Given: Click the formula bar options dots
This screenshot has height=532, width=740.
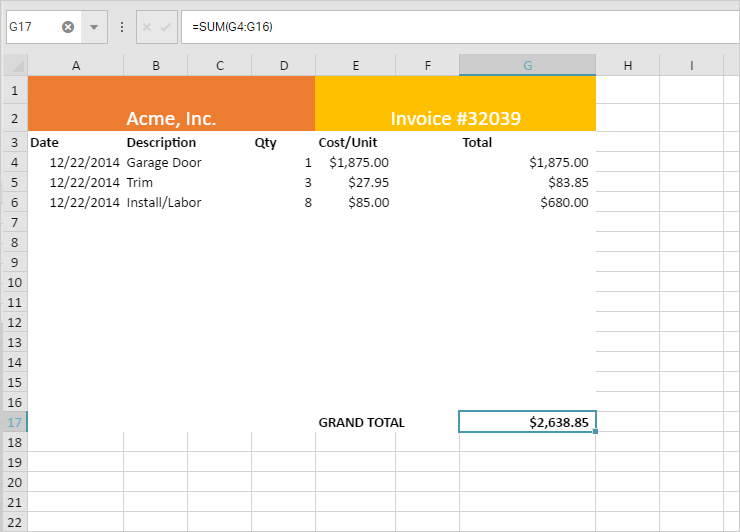Looking at the screenshot, I should (x=122, y=27).
